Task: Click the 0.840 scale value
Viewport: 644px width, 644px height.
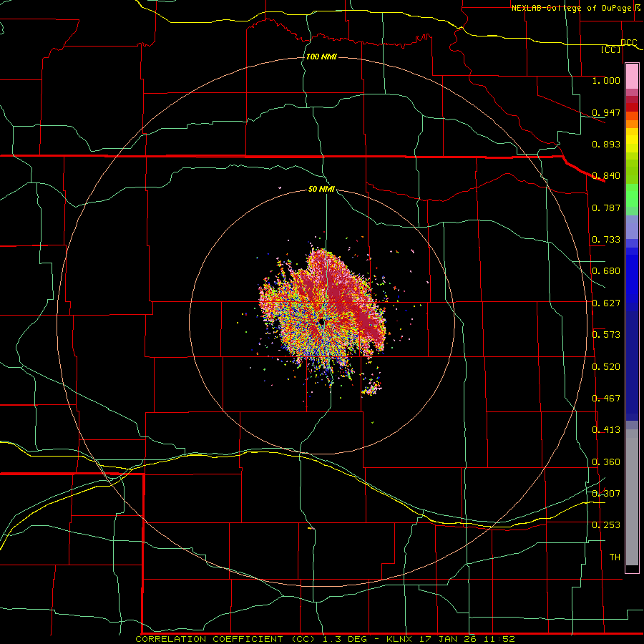Action: coord(606,176)
